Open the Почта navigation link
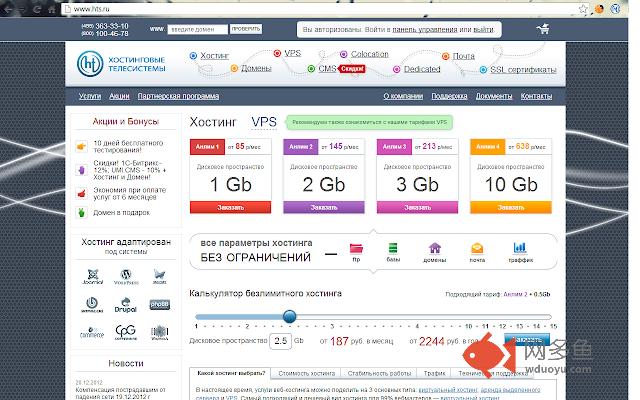 [x=464, y=56]
